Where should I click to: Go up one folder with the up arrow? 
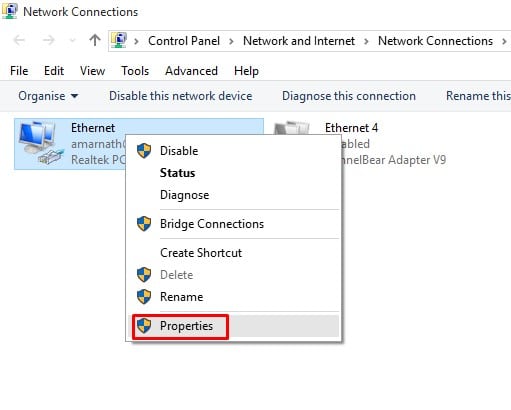95,41
